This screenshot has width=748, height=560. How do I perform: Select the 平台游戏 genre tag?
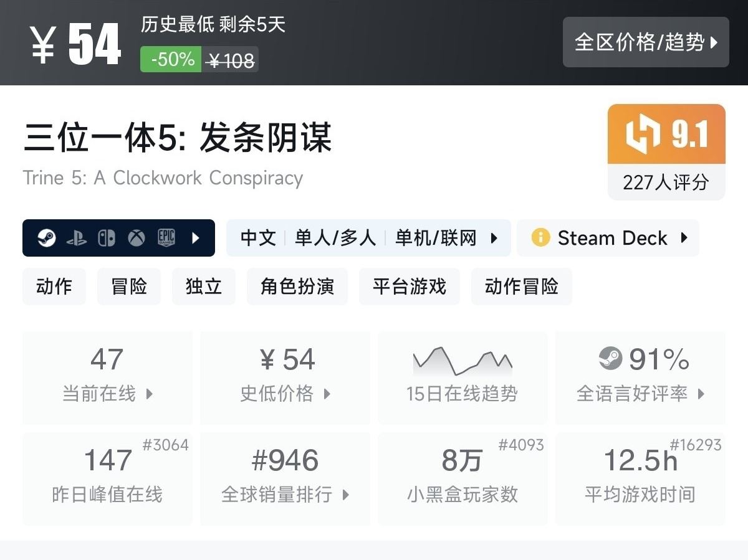pos(410,287)
